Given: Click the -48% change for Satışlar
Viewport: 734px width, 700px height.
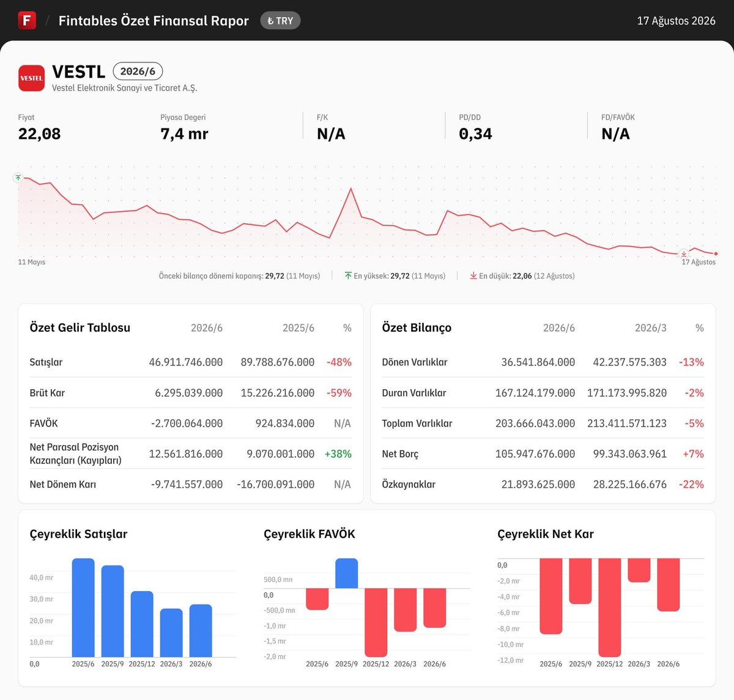Looking at the screenshot, I should pyautogui.click(x=339, y=362).
